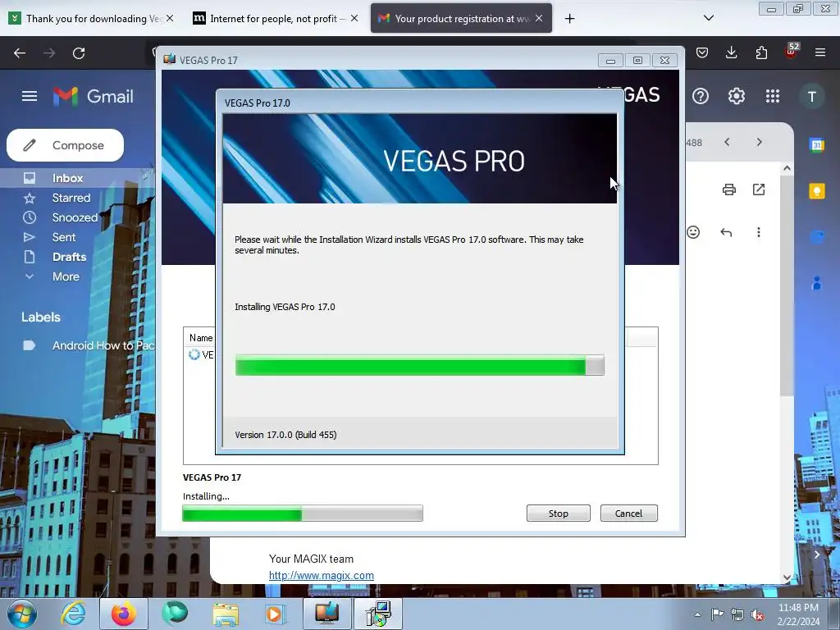Open the email's three-dot more menu

[x=759, y=232]
